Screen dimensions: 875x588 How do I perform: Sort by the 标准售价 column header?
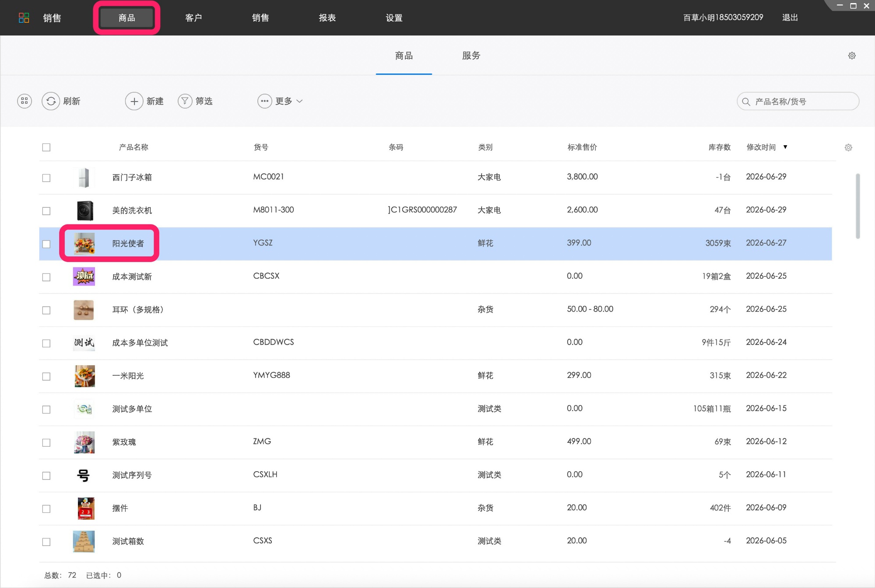click(x=582, y=147)
